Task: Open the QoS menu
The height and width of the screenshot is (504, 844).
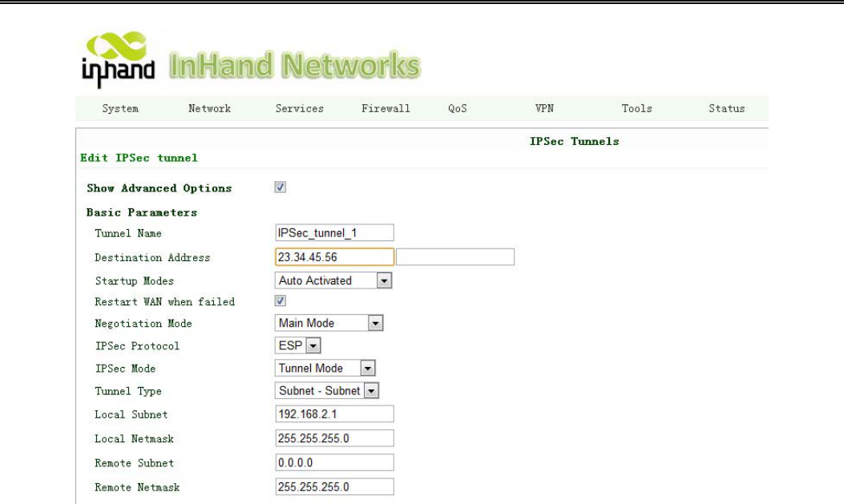Action: 458,109
